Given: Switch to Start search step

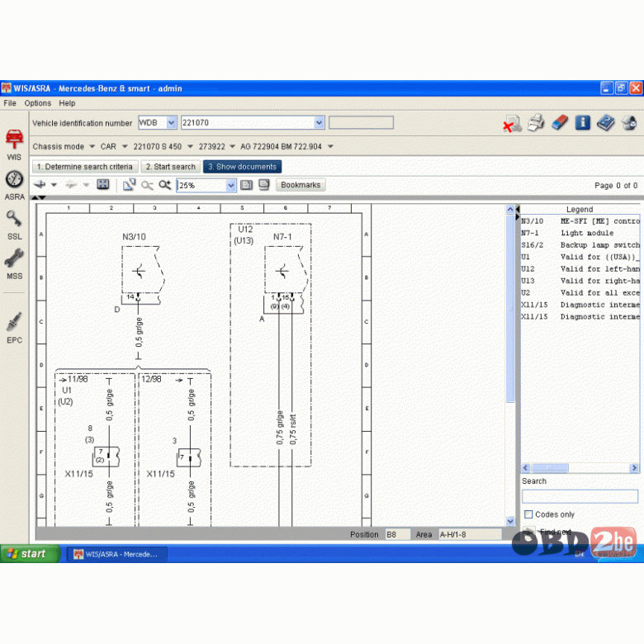Looking at the screenshot, I should point(171,167).
